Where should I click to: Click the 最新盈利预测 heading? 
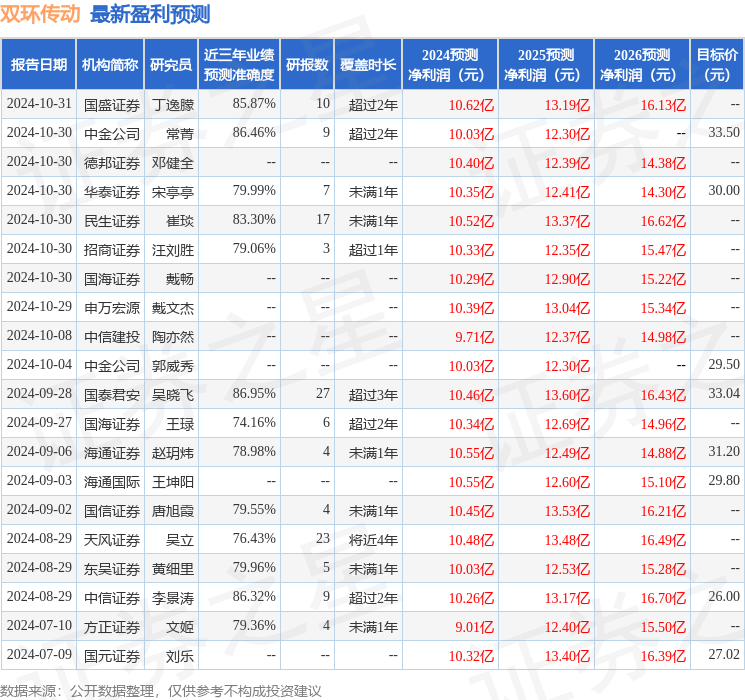coord(150,14)
